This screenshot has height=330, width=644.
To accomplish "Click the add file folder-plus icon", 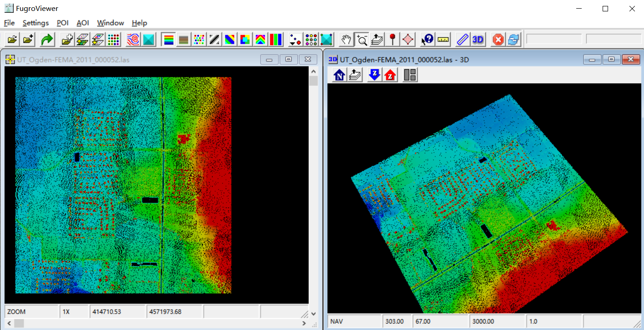I will click(x=28, y=40).
